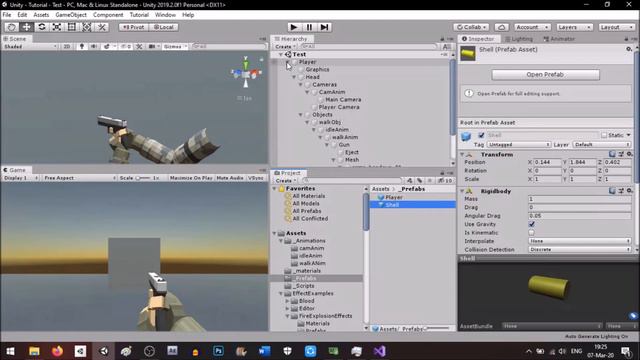The height and width of the screenshot is (360, 640).
Task: Collapse the Assets folder tree
Action: coord(274,233)
